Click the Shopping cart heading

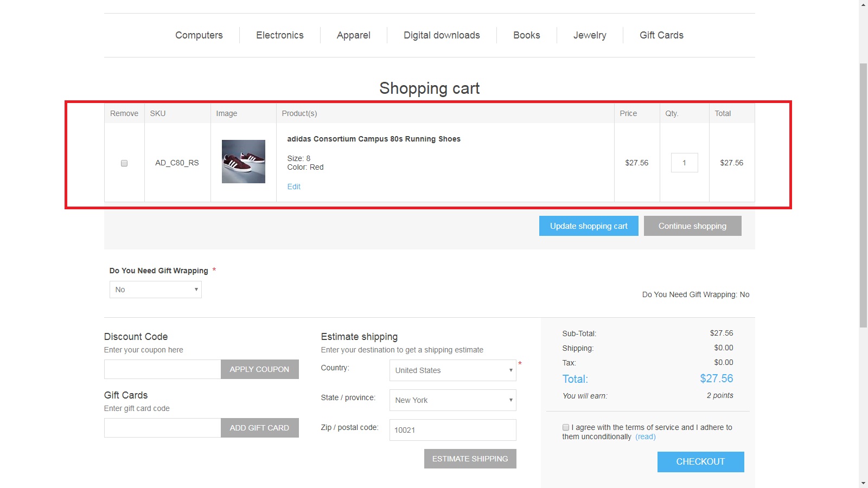click(x=429, y=88)
